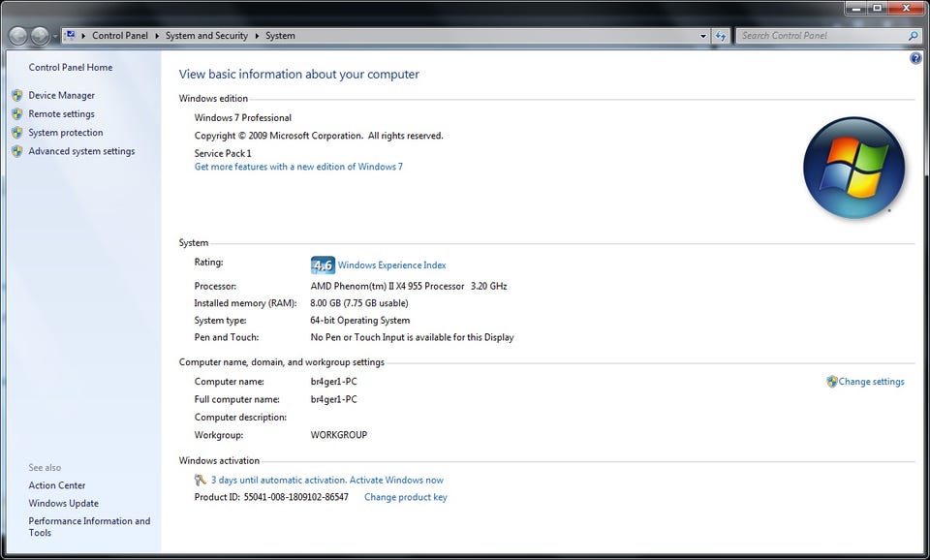This screenshot has width=930, height=560.
Task: Click Change settings link
Action: (871, 382)
